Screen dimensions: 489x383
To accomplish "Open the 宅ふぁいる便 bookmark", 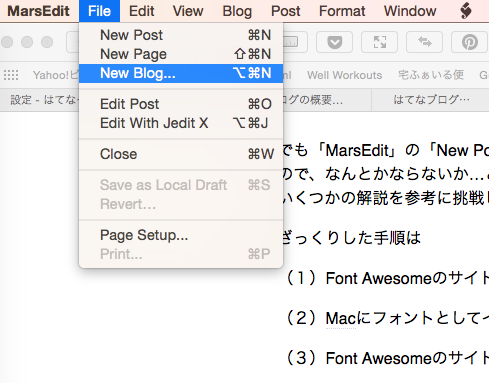I will point(431,75).
